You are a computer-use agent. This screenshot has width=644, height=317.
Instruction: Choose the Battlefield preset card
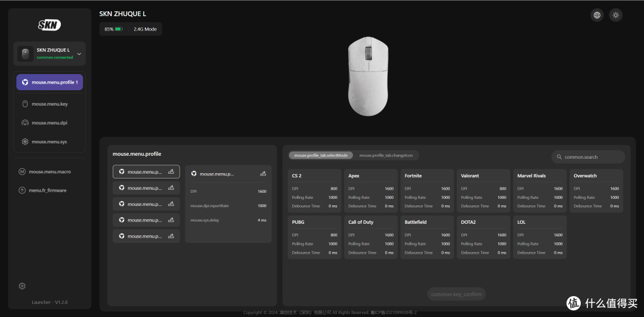pos(427,237)
